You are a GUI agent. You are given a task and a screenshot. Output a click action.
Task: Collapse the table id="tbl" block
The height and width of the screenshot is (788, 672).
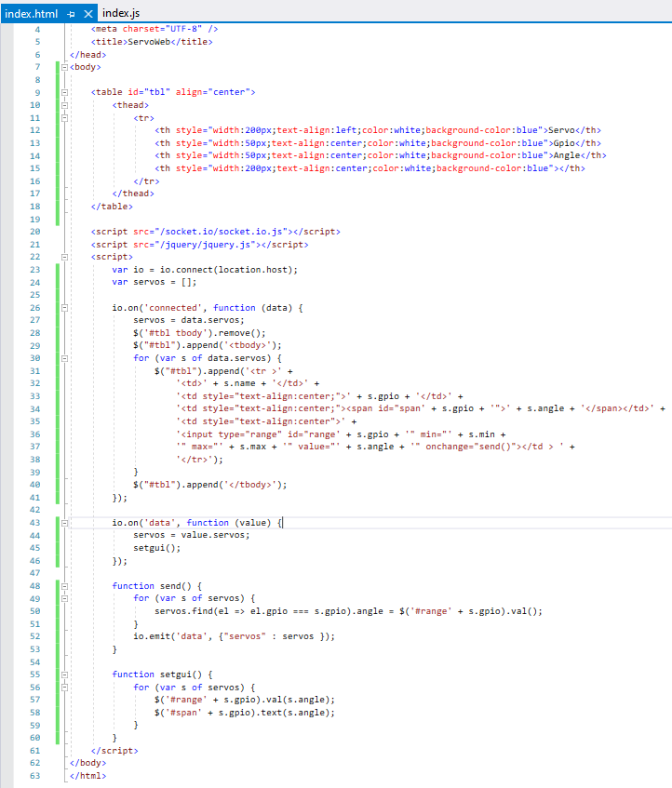coord(64,93)
